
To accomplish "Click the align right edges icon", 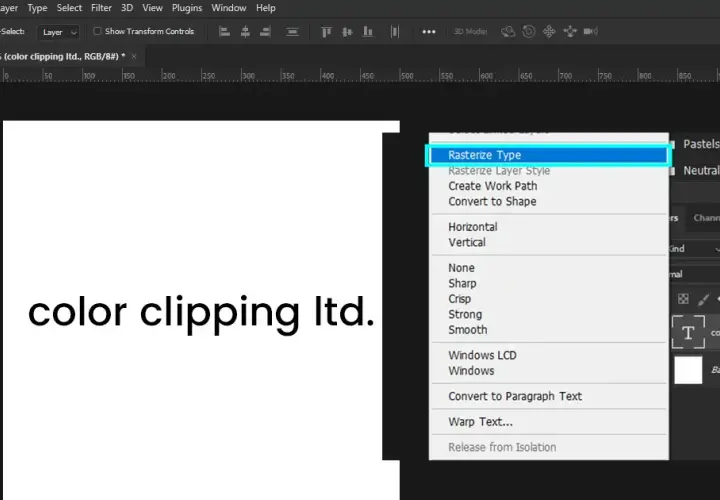I will [265, 32].
